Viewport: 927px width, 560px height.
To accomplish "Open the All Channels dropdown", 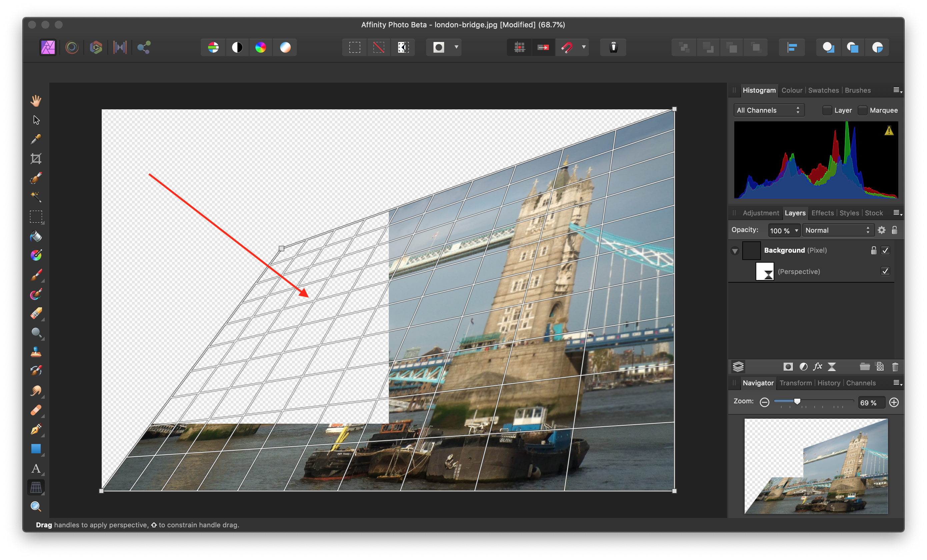I will coord(768,110).
